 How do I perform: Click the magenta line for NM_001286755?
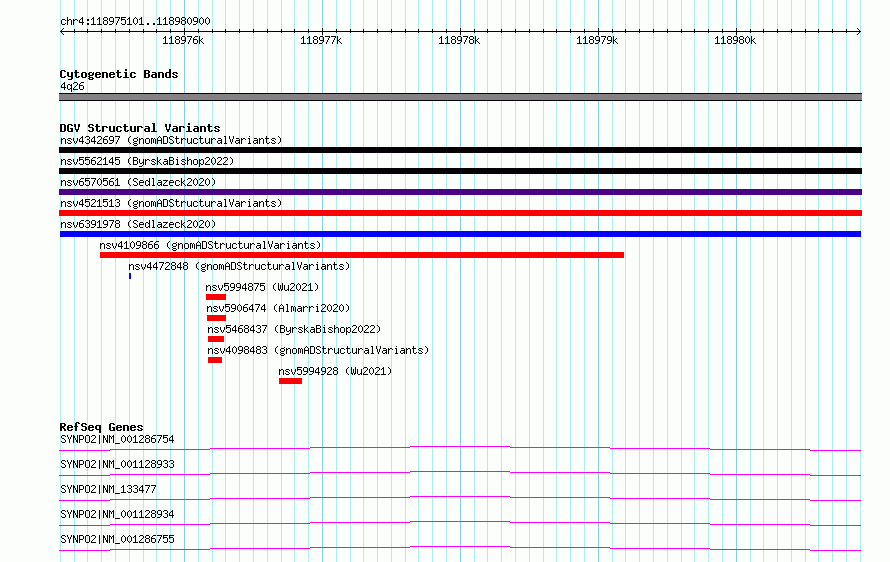tap(460, 548)
